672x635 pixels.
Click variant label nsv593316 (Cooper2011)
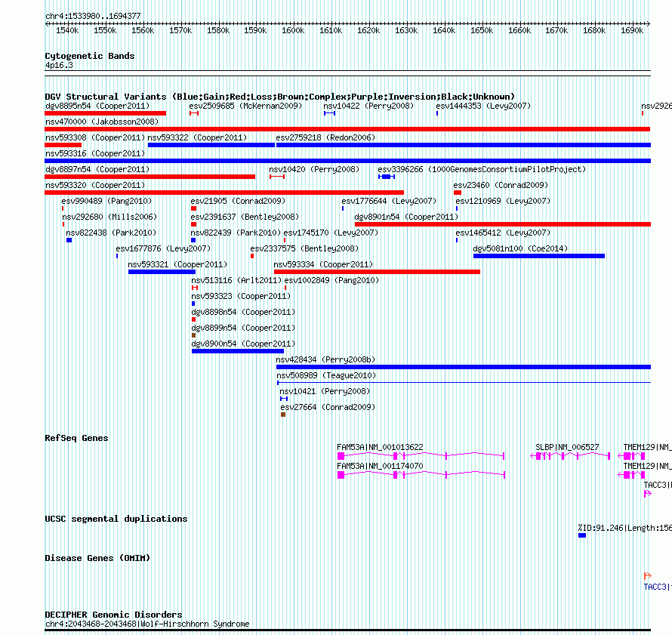point(95,153)
